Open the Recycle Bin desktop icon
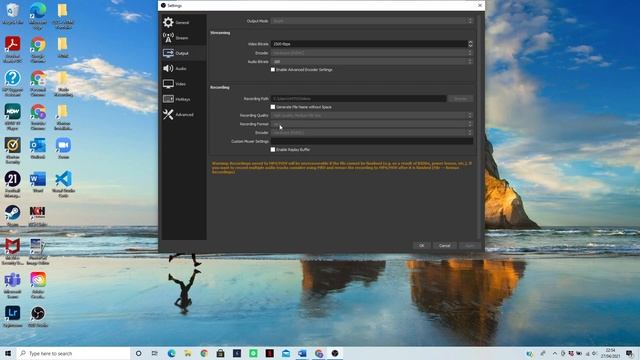The width and height of the screenshot is (640, 360). coord(13,13)
